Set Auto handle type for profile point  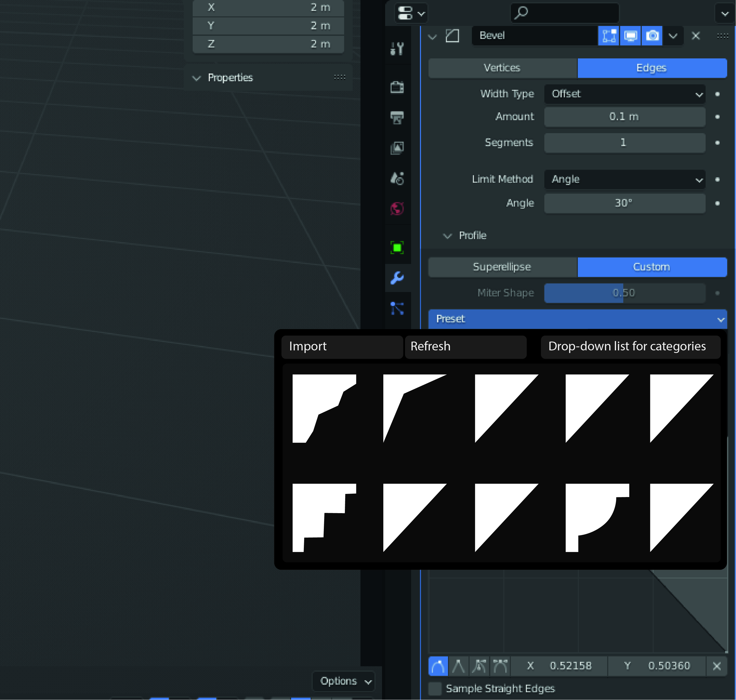click(x=438, y=666)
